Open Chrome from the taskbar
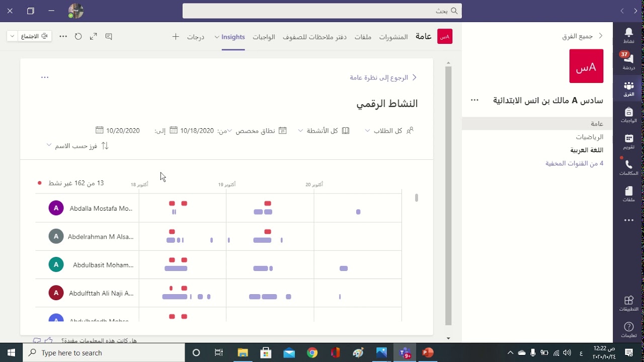Screen dimensions: 644x362 point(312,352)
